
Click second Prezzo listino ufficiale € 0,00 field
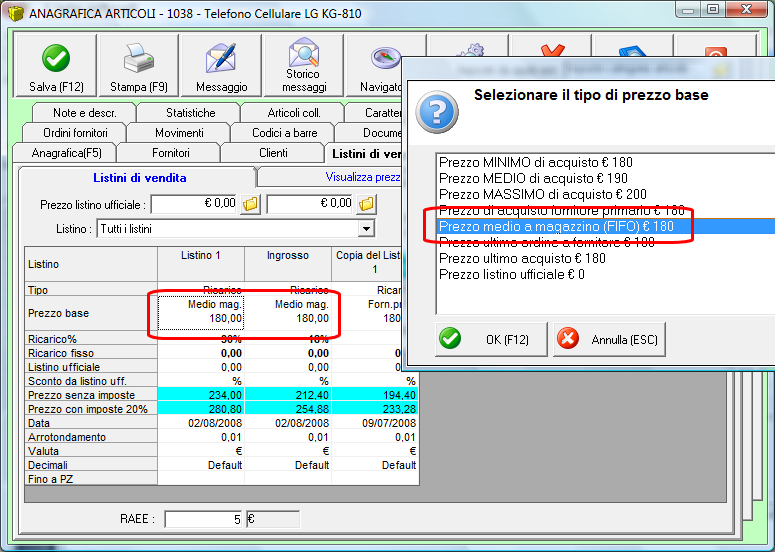310,204
